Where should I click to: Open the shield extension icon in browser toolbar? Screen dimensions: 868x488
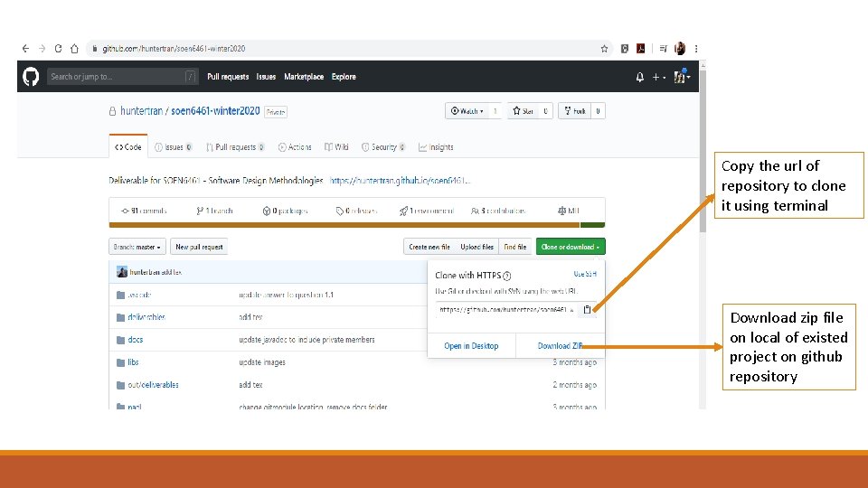point(625,49)
